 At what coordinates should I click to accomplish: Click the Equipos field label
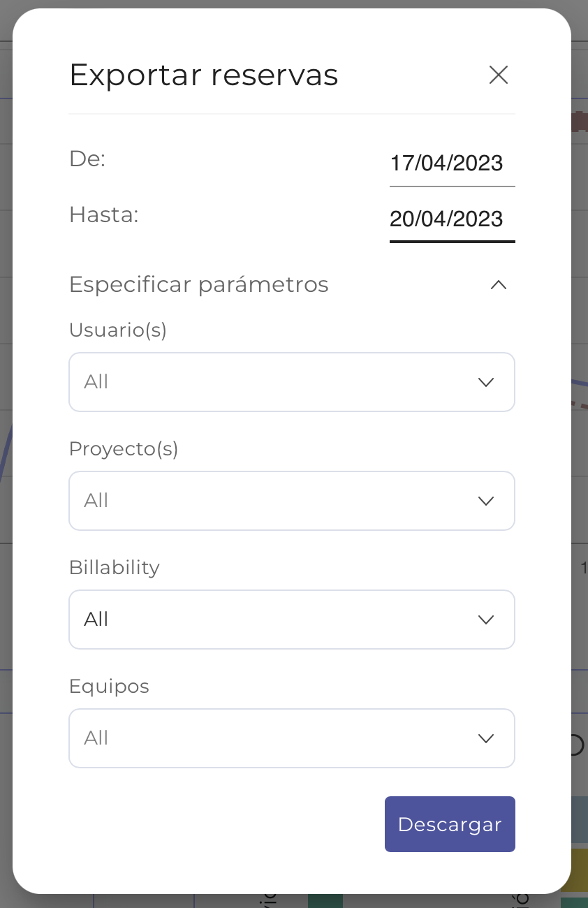click(x=109, y=686)
